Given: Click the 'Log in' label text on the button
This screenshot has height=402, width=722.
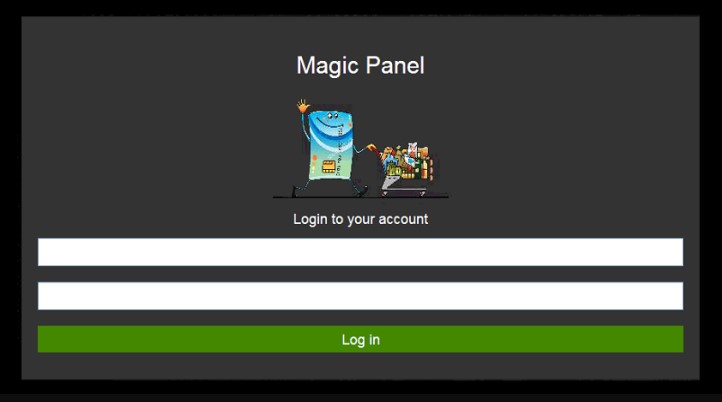Looking at the screenshot, I should click(x=361, y=340).
